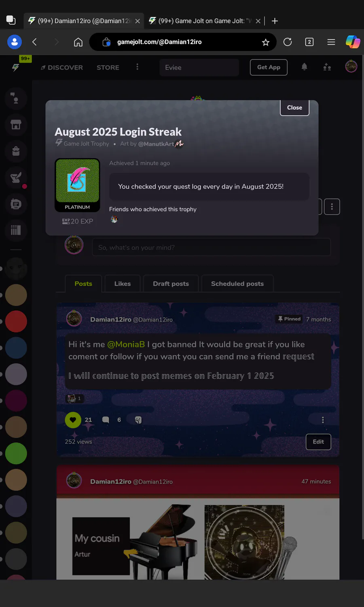
Task: Close the August 2025 Login Streak trophy dialog
Action: (x=294, y=108)
